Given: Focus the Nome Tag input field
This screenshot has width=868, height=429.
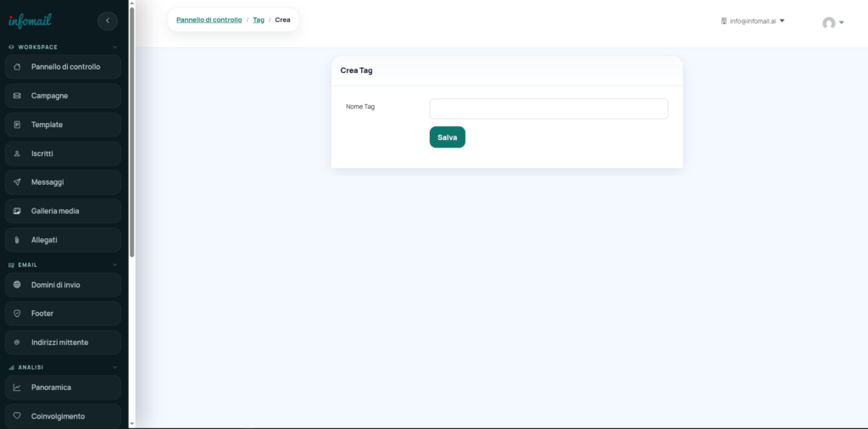Looking at the screenshot, I should 548,109.
